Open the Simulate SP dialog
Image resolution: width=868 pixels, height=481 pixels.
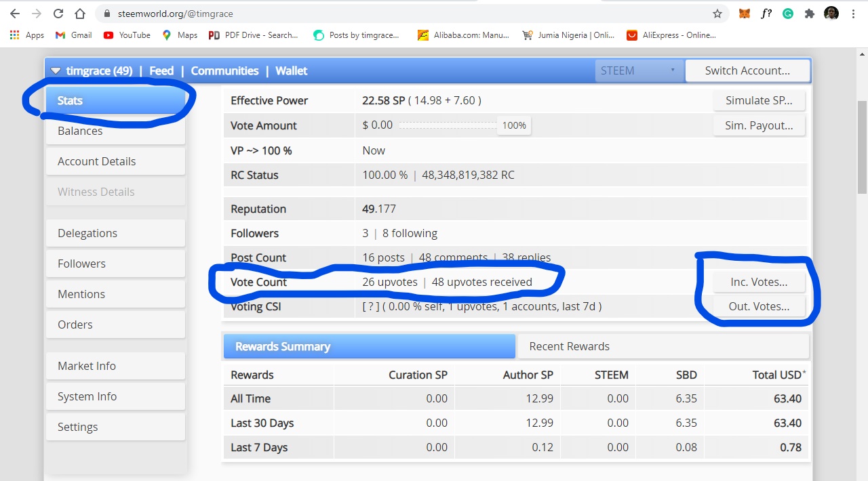coord(759,100)
